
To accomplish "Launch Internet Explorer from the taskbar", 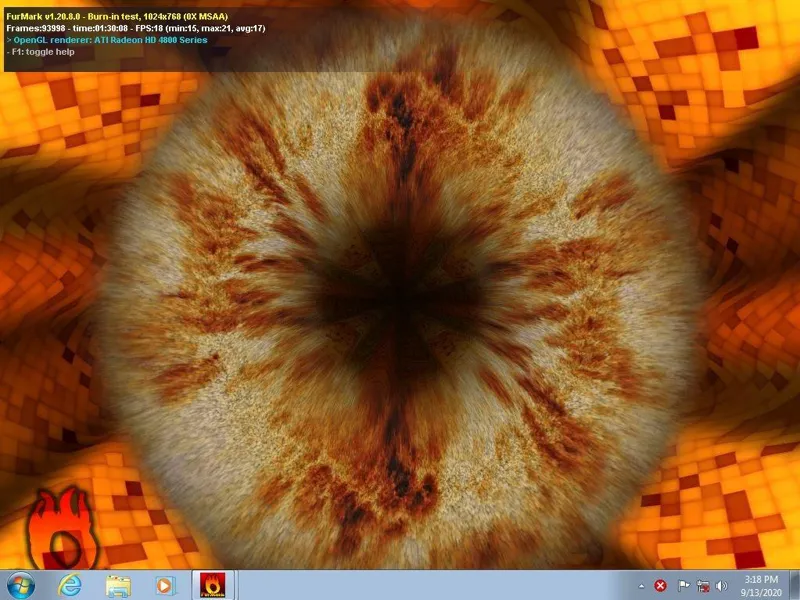I will point(69,584).
